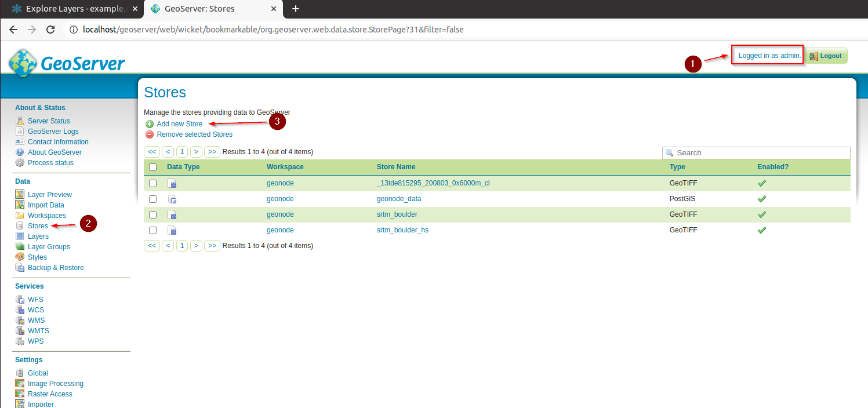Sort table by Type column header
This screenshot has height=408, width=868.
pos(677,167)
